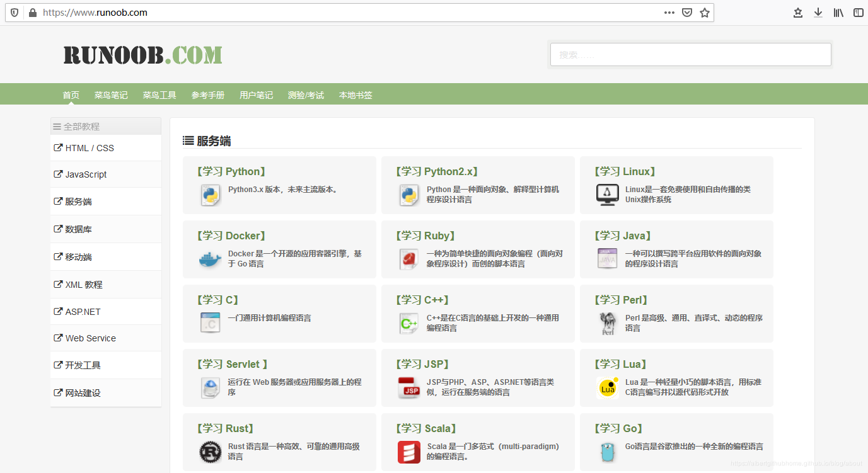Open ASP.NET sidebar category
868x473 pixels.
coord(106,312)
